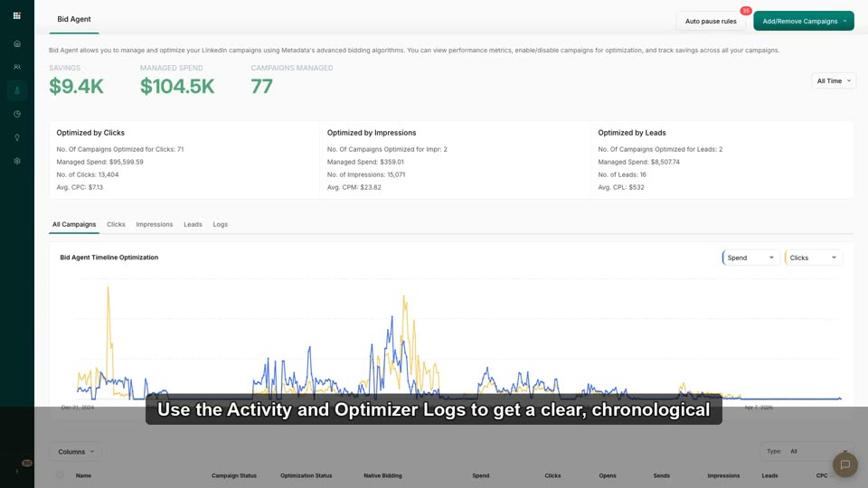Click the $104.5K managed spend value
Image resolution: width=868 pixels, height=488 pixels.
click(x=177, y=87)
